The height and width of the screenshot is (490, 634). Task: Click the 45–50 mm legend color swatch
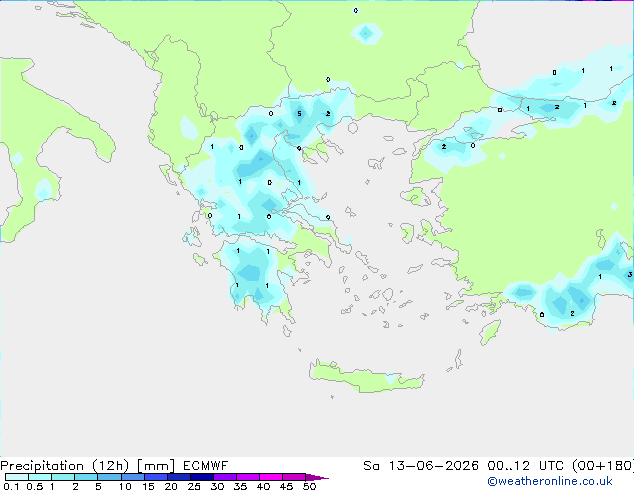(294, 477)
